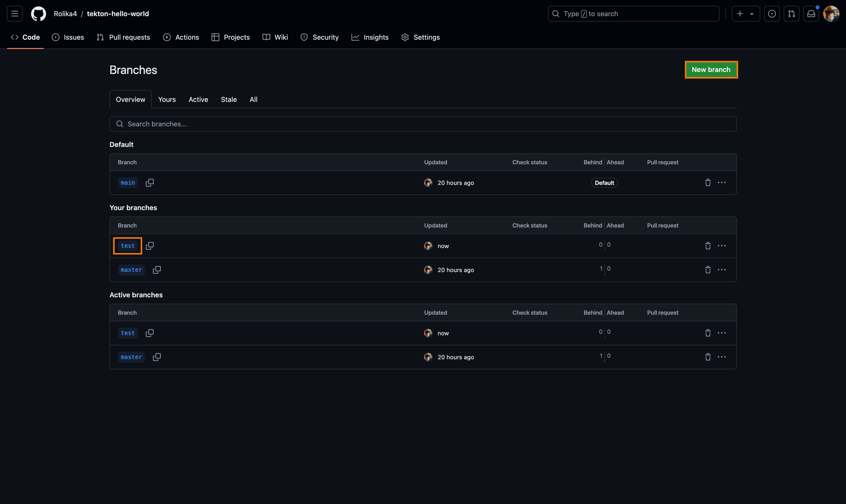Open user avatar profile menu

pos(831,14)
